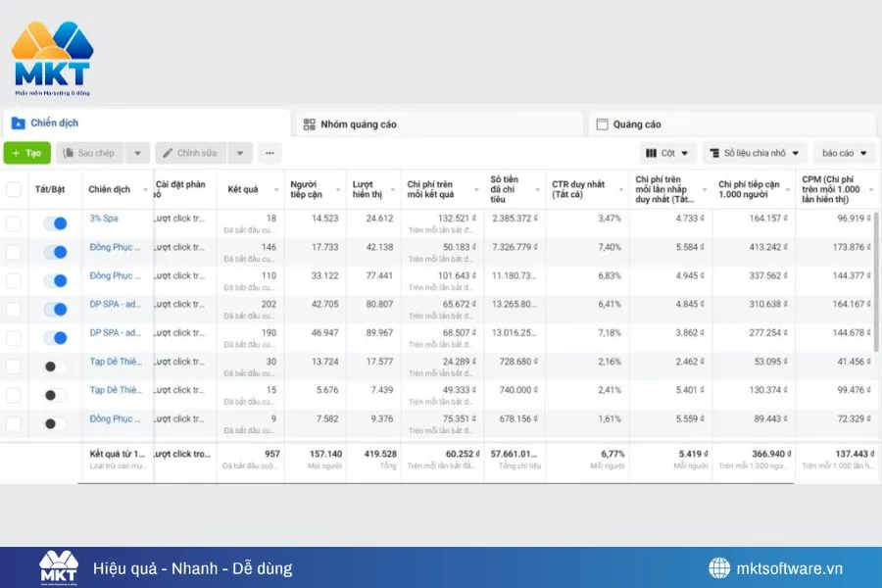
Task: Click the breakdown icon in Số liệu chia nhỏ
Action: pyautogui.click(x=714, y=153)
